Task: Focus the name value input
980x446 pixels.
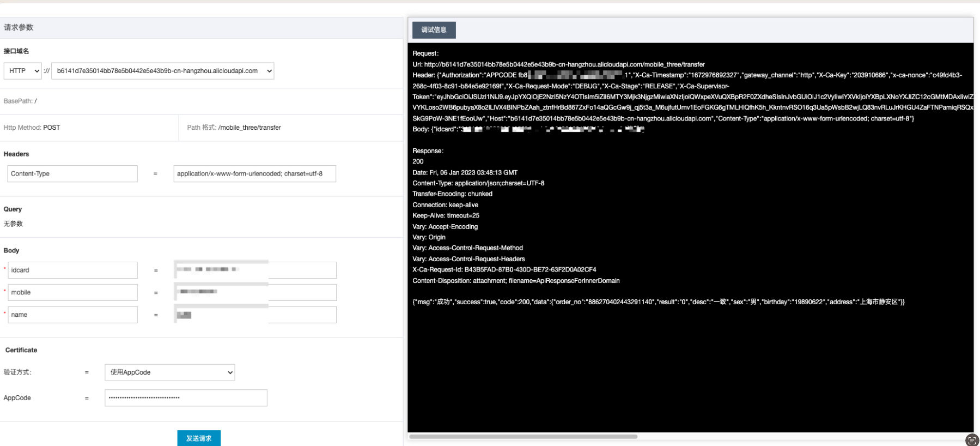Action: tap(255, 315)
